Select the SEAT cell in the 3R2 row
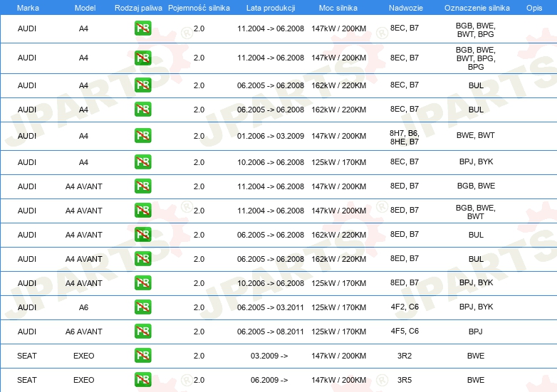Screen dimensions: 557x392 coord(27,356)
